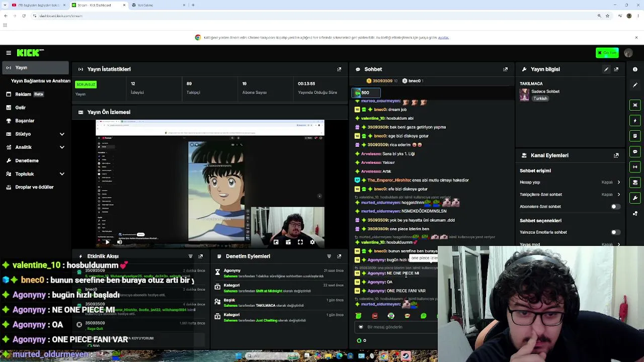
Task: Make the stream preview fullscreen
Action: 300,242
